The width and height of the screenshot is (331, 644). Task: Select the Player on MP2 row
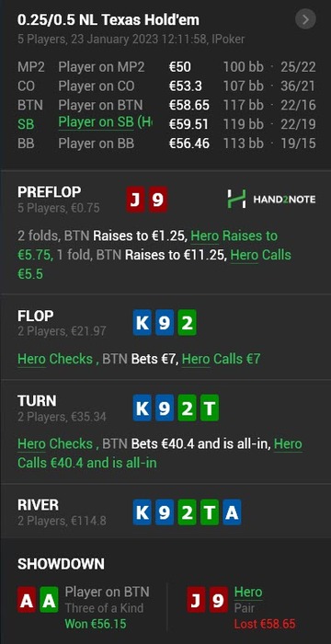166,67
